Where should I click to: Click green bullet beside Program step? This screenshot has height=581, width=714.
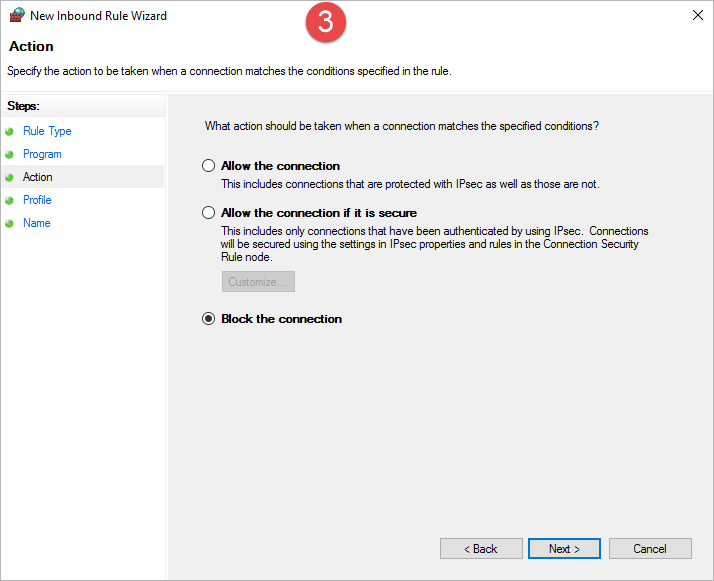click(10, 154)
